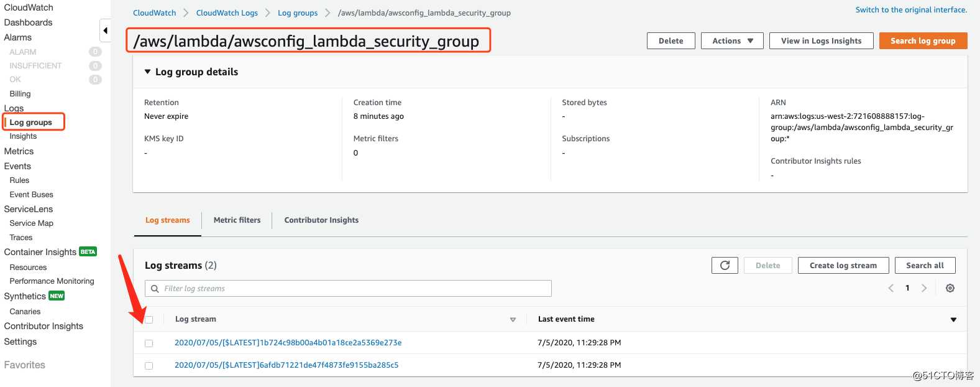Open Resources under Container Insights
Screen dimensions: 980x387
click(28, 268)
